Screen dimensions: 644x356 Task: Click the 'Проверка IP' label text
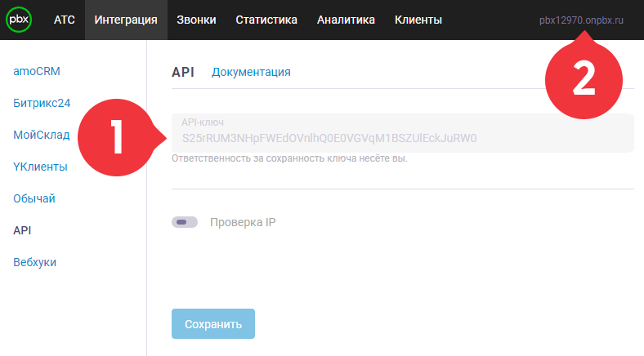[x=243, y=222]
